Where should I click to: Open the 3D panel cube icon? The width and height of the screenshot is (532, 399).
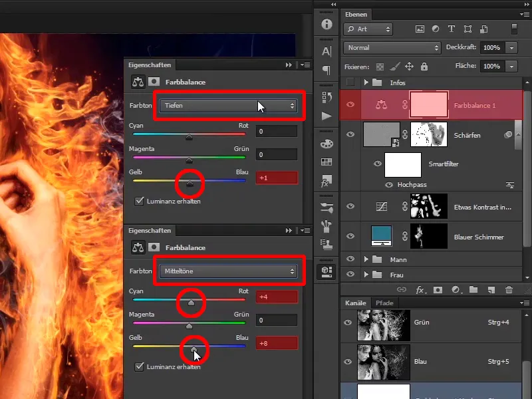pyautogui.click(x=327, y=272)
